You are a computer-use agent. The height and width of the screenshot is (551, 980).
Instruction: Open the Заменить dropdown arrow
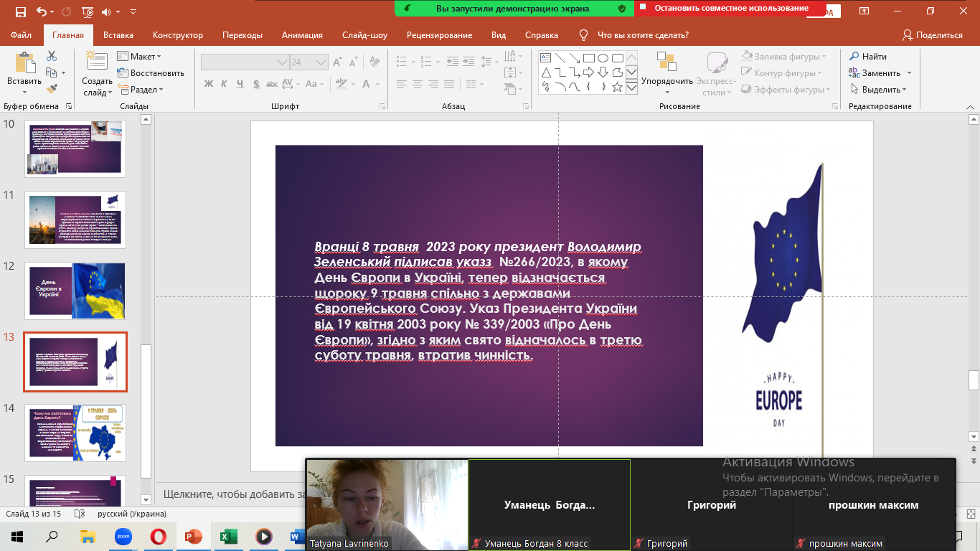click(x=909, y=73)
